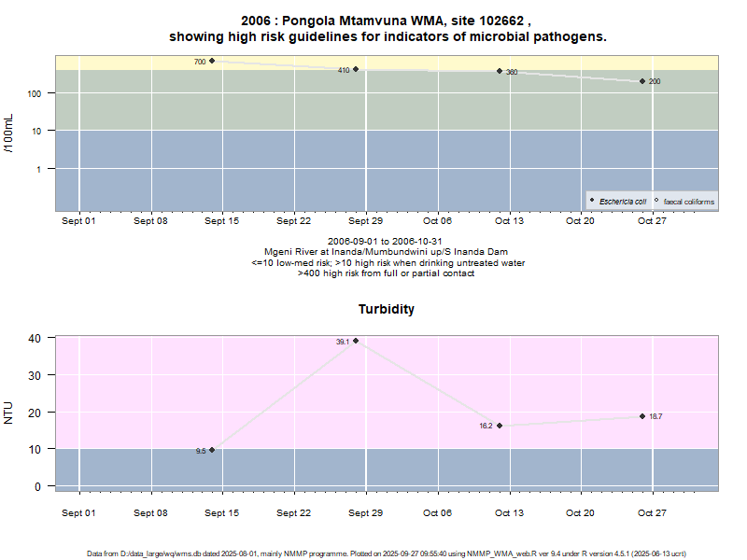Select the 200 E. coli data point

(642, 81)
